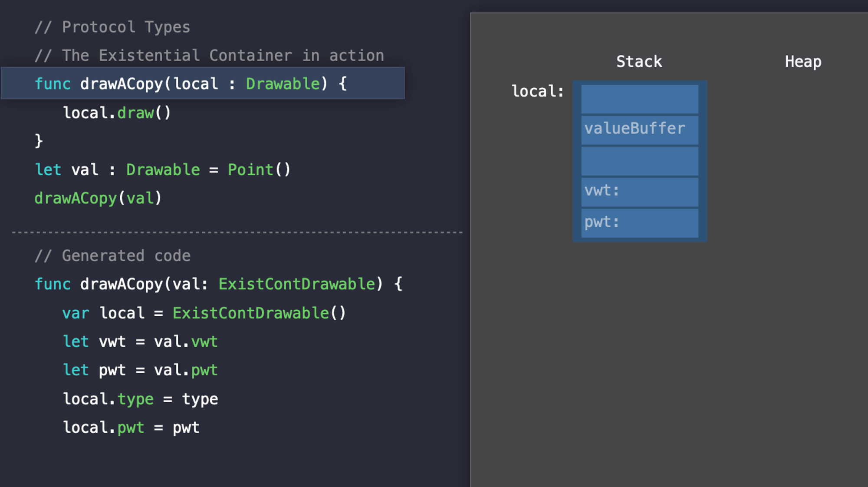Click 'let val : Drawable = Point()' line
868x487 pixels.
tap(163, 170)
